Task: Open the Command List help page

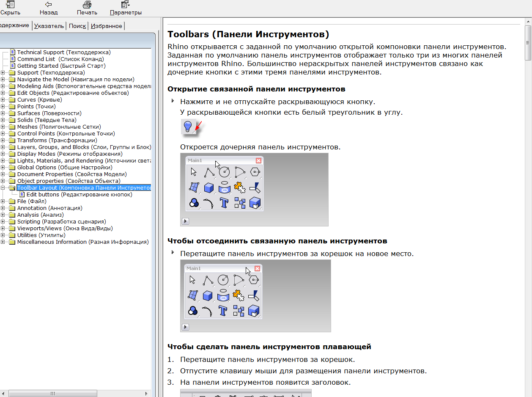Action: pyautogui.click(x=60, y=59)
